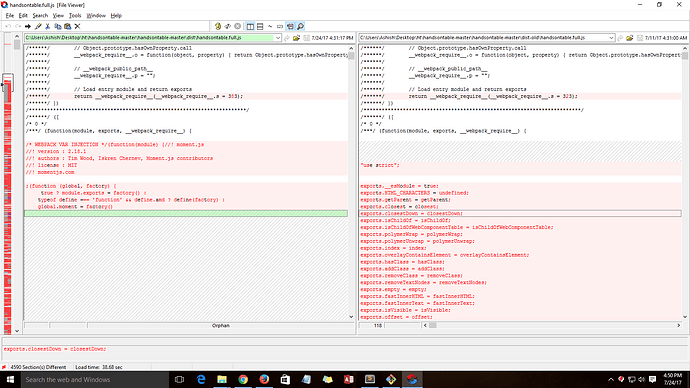
Task: Click the magnifier find icon in the toolbar
Action: tap(301, 26)
